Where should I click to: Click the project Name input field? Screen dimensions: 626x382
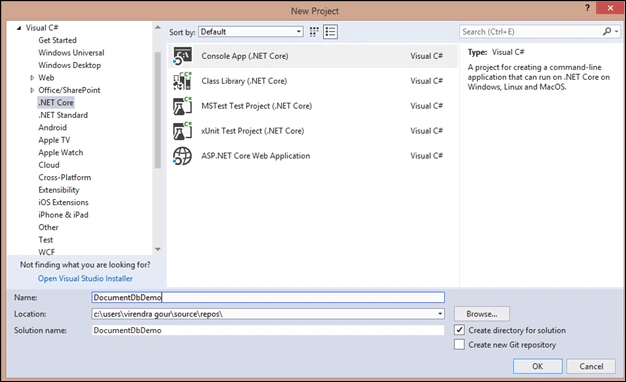(268, 297)
